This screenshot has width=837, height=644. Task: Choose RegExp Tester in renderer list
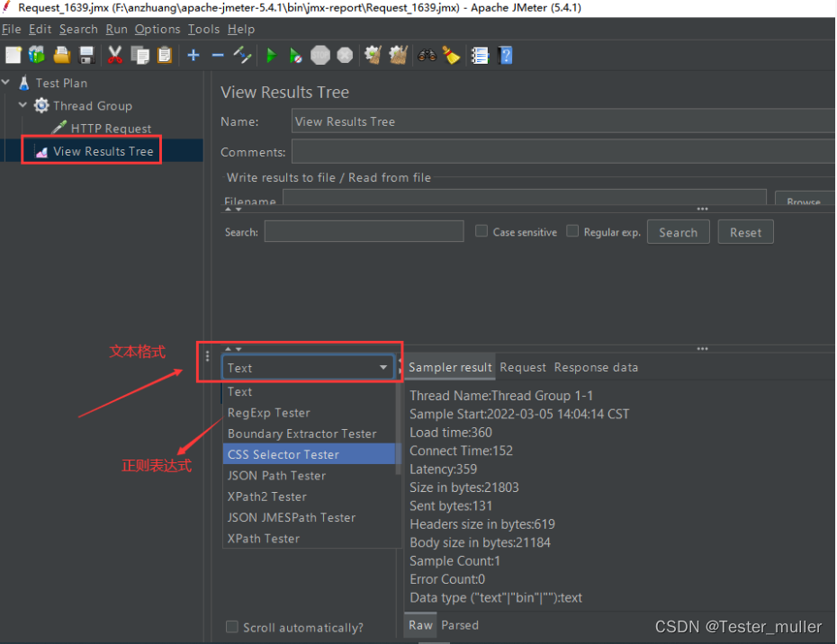[309, 413]
